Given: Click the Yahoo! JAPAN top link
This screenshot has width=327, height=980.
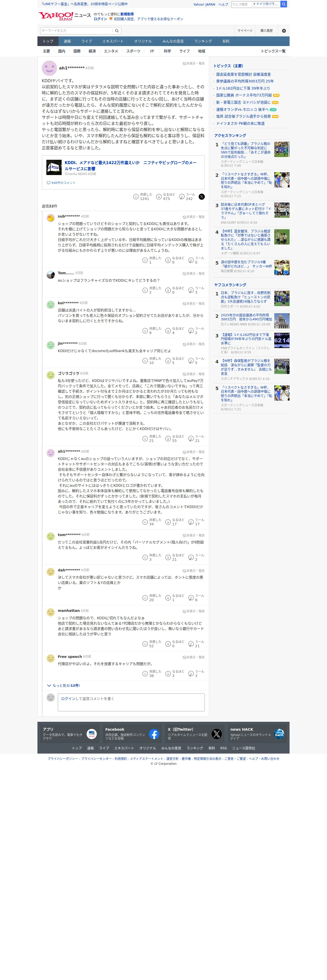Looking at the screenshot, I should click(204, 5).
